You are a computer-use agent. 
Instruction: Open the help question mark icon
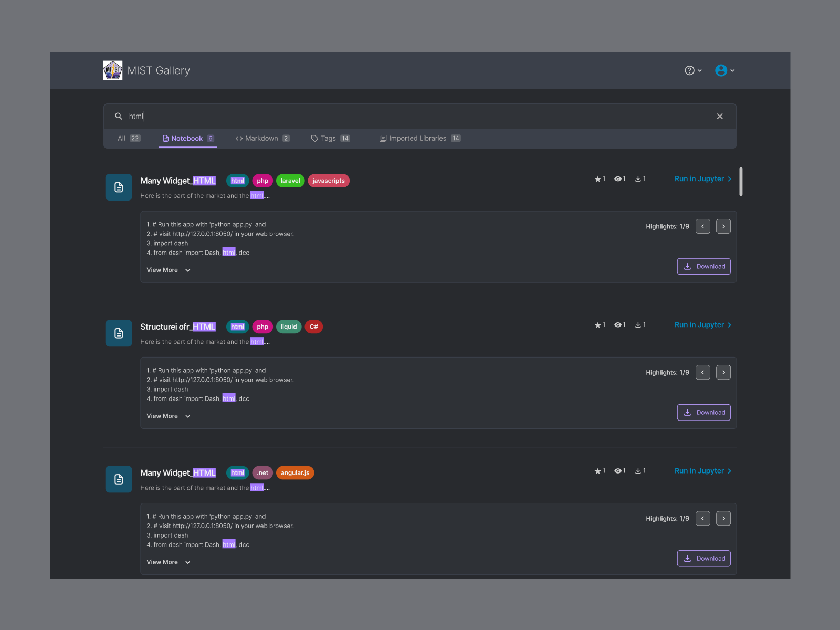pyautogui.click(x=689, y=70)
